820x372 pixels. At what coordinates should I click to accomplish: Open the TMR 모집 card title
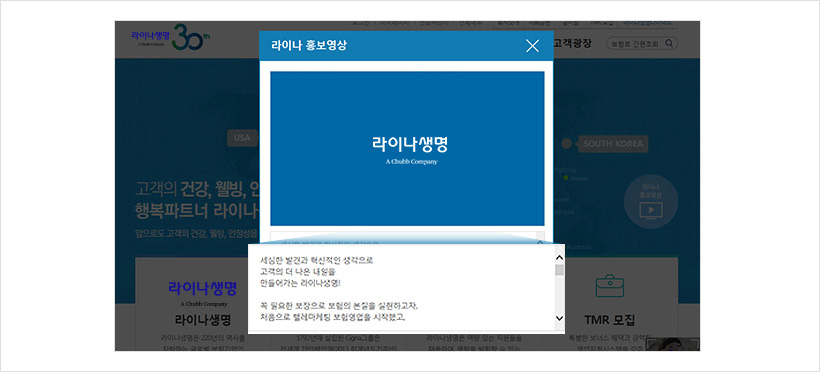pos(610,319)
